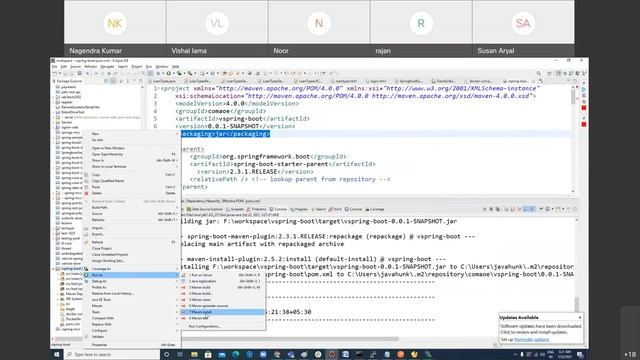640x360 pixels.
Task: Open the Navigate menu
Action: 107,67
